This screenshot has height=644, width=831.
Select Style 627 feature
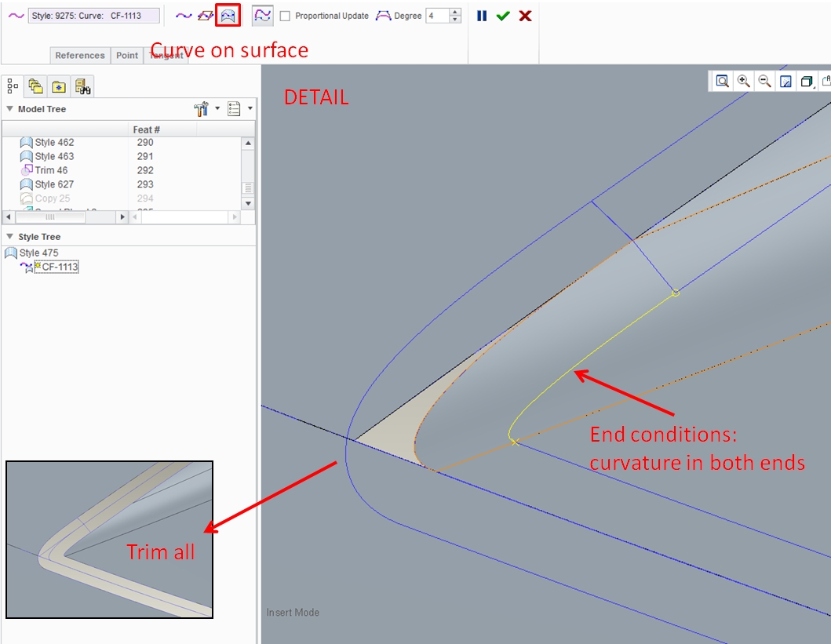pyautogui.click(x=54, y=184)
